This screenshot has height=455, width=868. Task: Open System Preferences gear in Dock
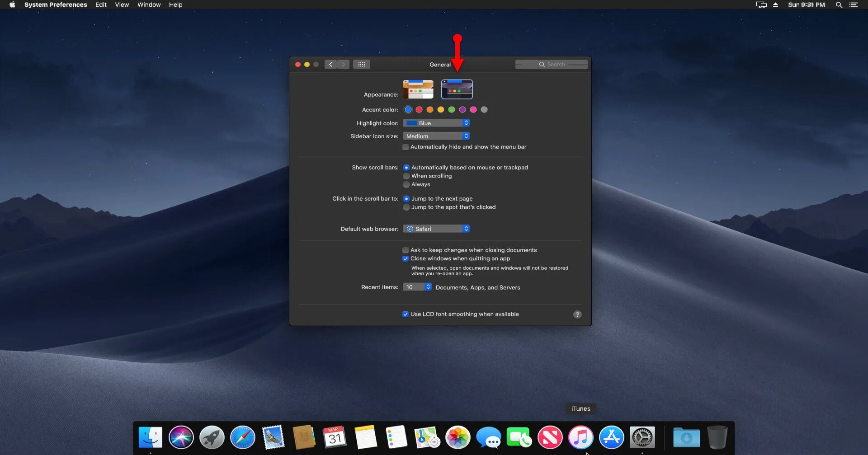point(642,437)
